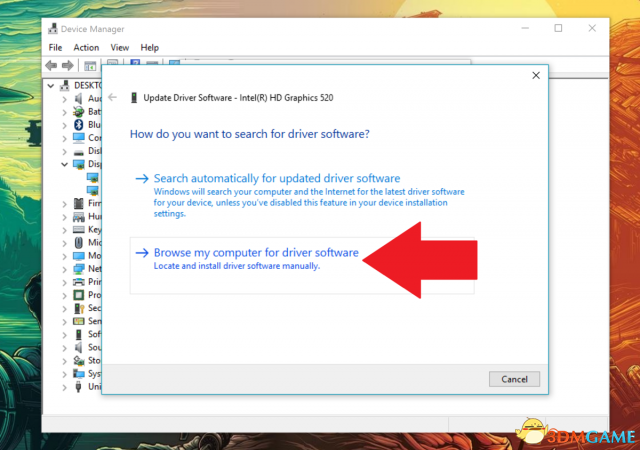Expand the 'Bat' batteries category
Screen dimensions: 640x450
tap(64, 112)
